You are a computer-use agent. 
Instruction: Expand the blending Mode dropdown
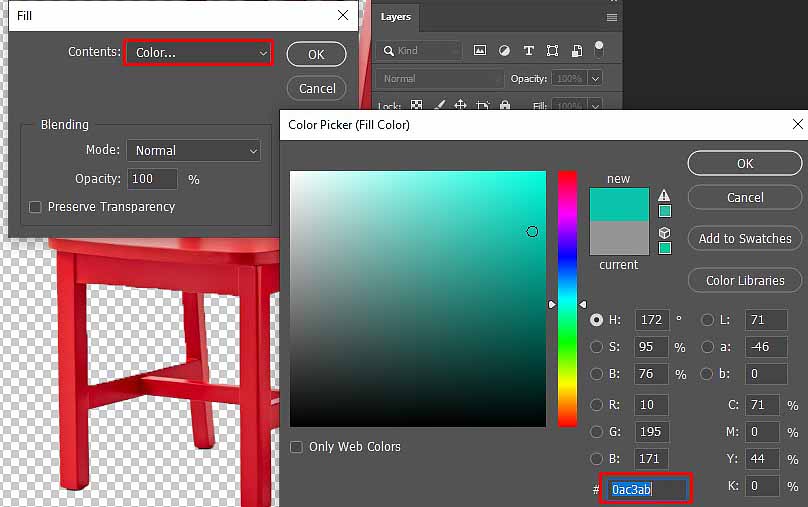coord(193,150)
